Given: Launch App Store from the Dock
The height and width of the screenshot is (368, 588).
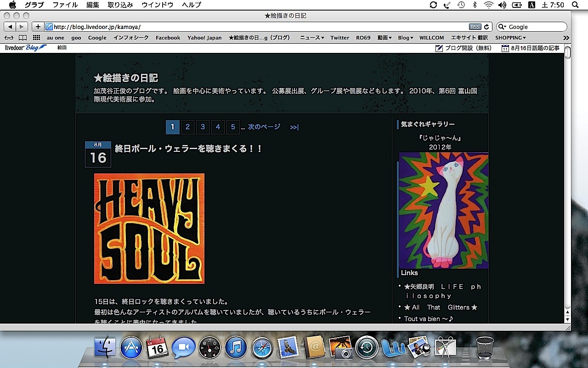Looking at the screenshot, I should pos(131,348).
